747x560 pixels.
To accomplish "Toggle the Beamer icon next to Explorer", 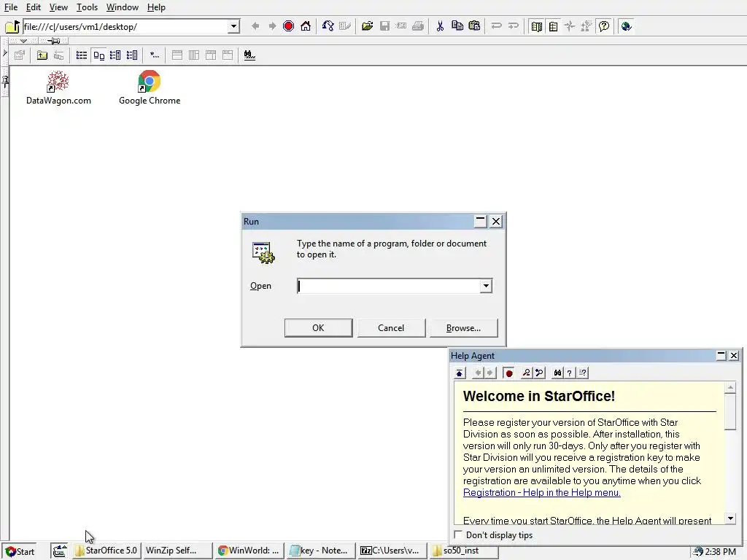I will [x=553, y=26].
